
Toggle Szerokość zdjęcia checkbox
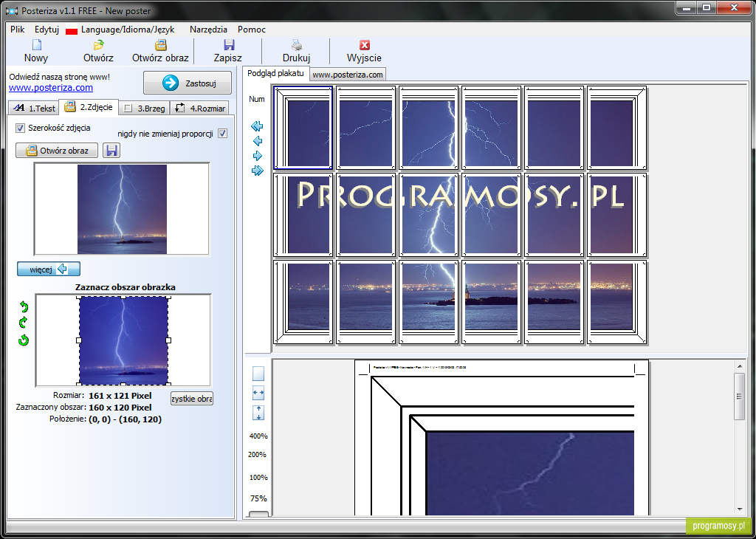tap(20, 128)
